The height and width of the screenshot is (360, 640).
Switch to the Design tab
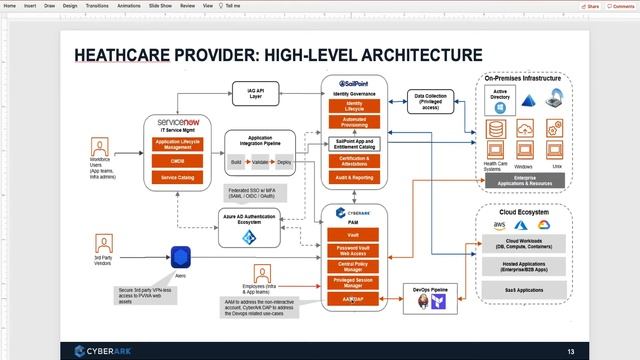pyautogui.click(x=70, y=6)
